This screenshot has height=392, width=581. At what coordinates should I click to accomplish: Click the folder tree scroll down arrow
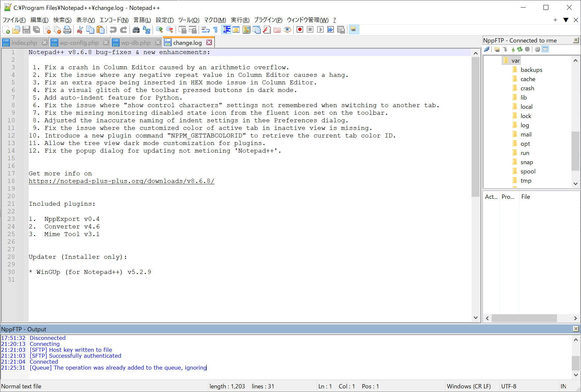pos(575,184)
